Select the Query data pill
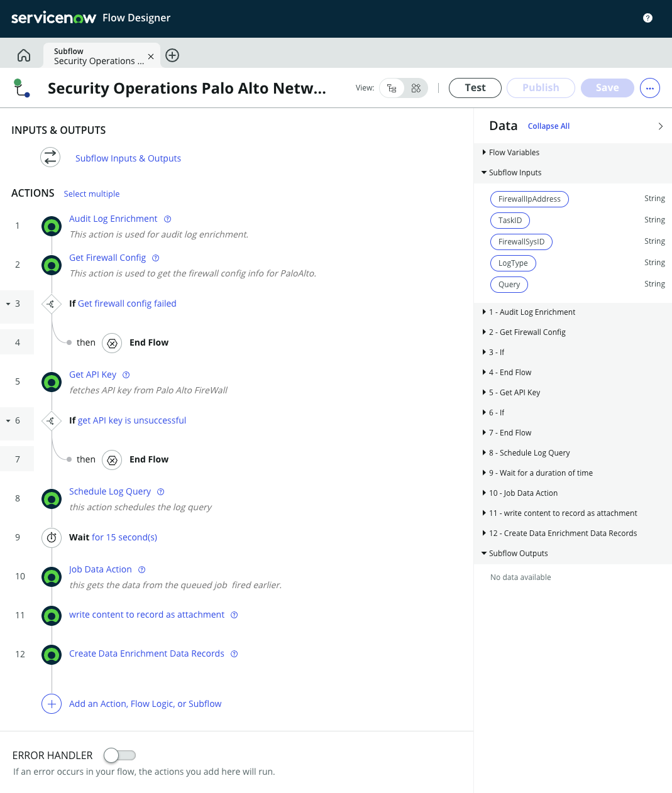672x793 pixels. [x=509, y=285]
